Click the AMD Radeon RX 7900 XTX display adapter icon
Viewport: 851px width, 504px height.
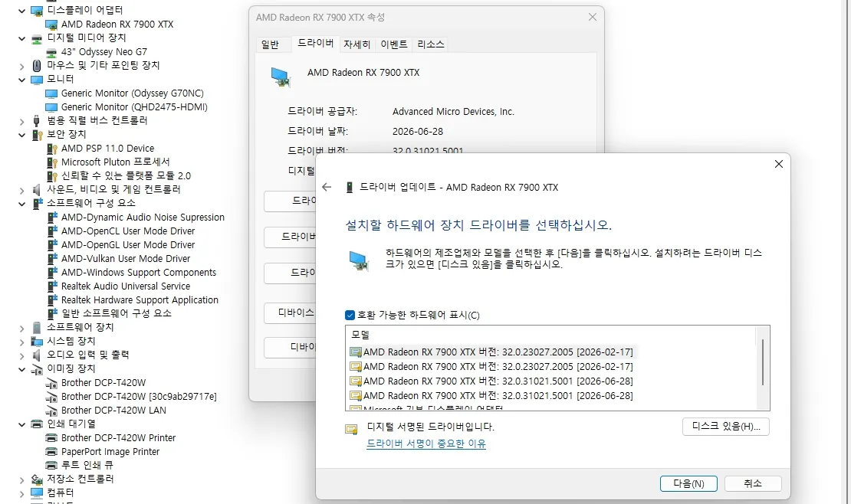tap(51, 25)
